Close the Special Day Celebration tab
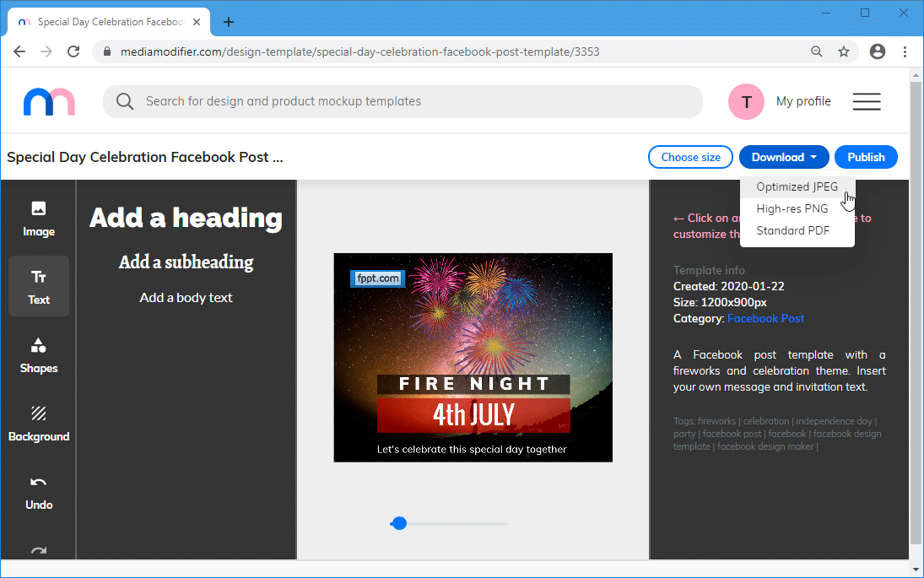 [x=197, y=22]
